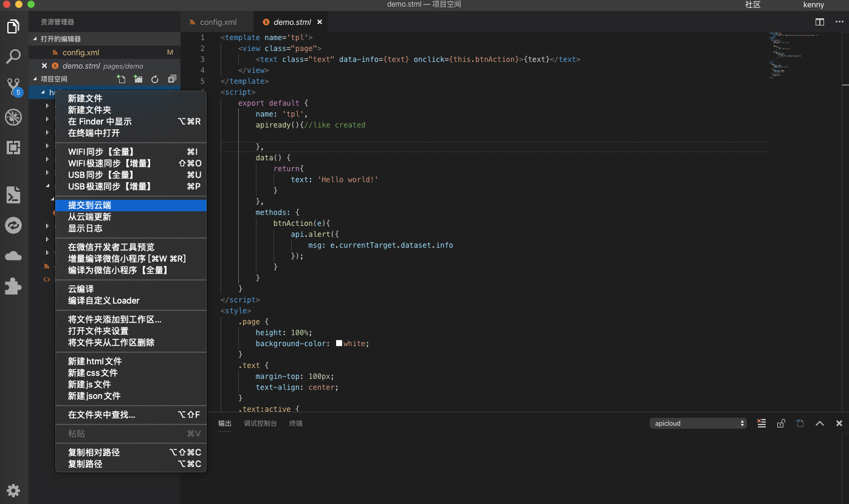Open the Explorer view in activity bar
This screenshot has height=504, width=849.
[x=13, y=27]
